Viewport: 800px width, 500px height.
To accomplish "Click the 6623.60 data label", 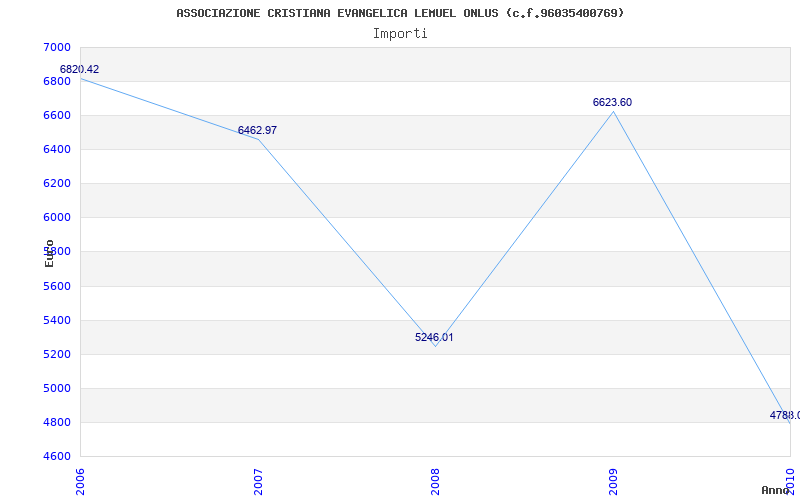I will 612,102.
